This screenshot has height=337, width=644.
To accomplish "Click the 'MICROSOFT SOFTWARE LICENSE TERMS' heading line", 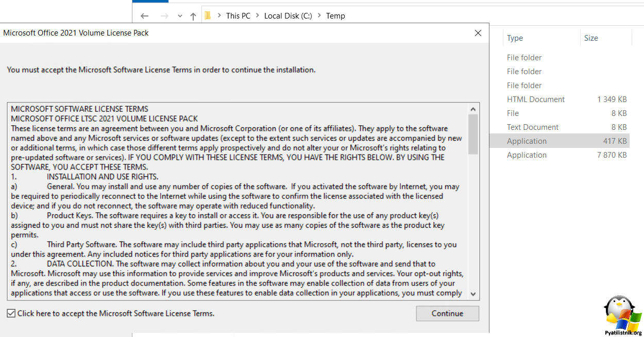I will (x=79, y=109).
